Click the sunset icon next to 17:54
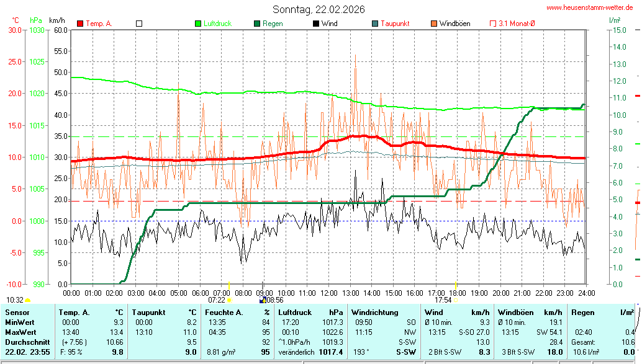The image size is (642, 364). (x=456, y=300)
